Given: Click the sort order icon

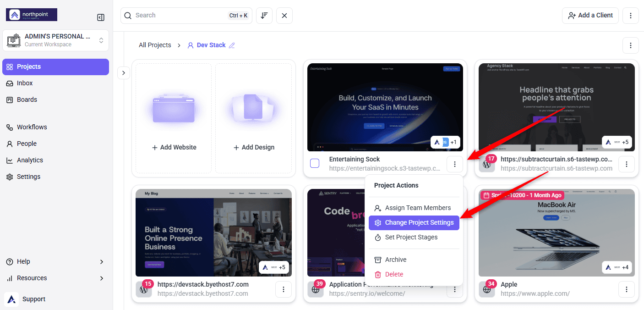Looking at the screenshot, I should 264,15.
